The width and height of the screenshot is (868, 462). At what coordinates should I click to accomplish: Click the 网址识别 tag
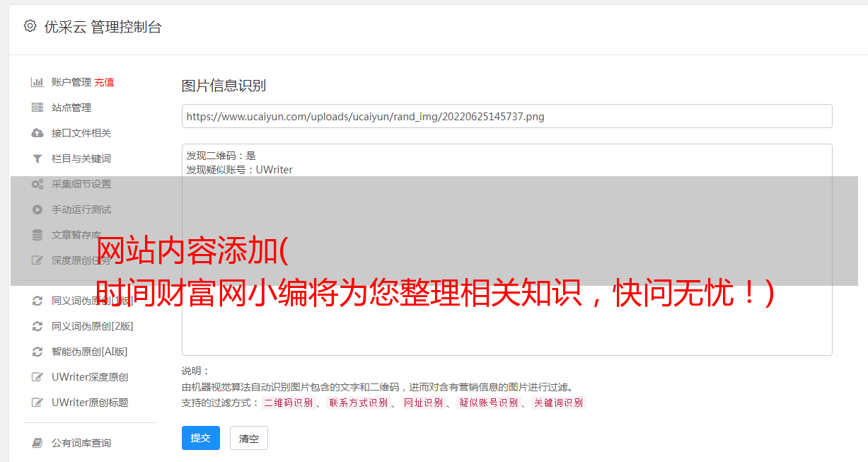[x=423, y=403]
